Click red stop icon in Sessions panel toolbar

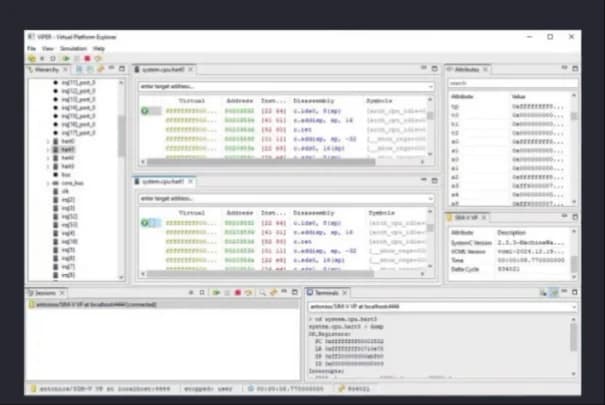(238, 293)
